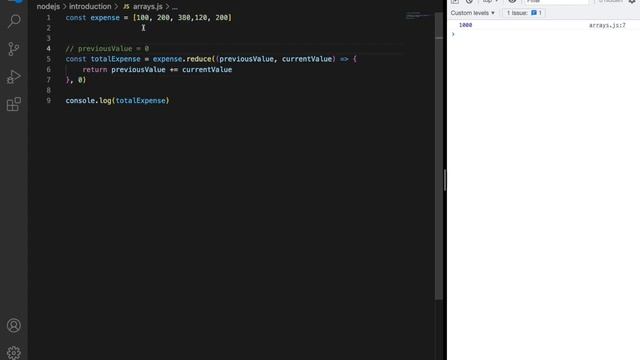The image size is (640, 360).
Task: Click the '}, 0)' closing on line 7
Action: tap(76, 80)
